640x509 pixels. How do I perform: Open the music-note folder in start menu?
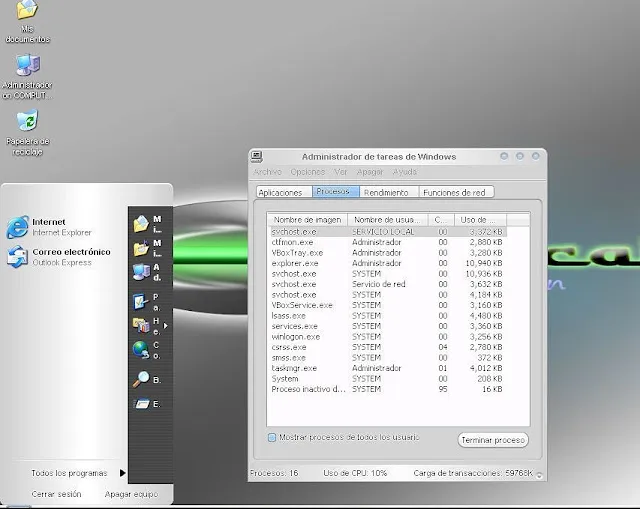[141, 248]
